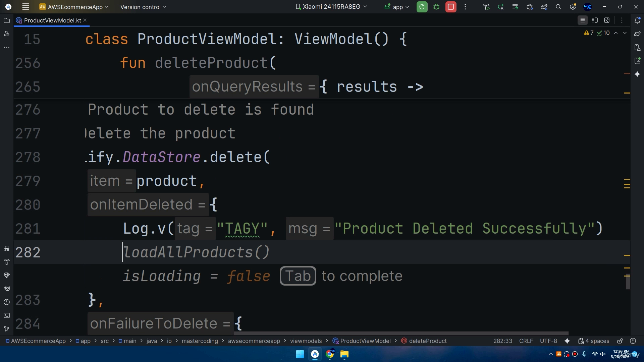This screenshot has width=644, height=362.
Task: Click the green Rerun app button
Action: pyautogui.click(x=422, y=7)
